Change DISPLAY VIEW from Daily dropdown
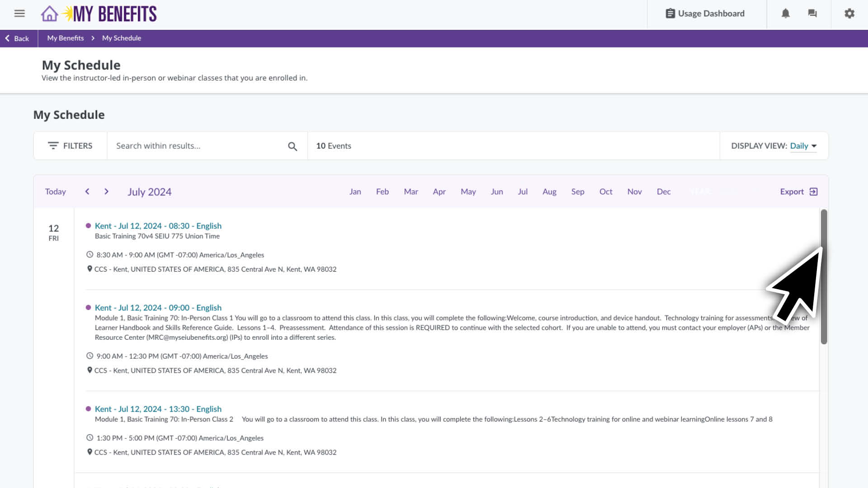Screen dimensions: 868x488 tap(803, 146)
